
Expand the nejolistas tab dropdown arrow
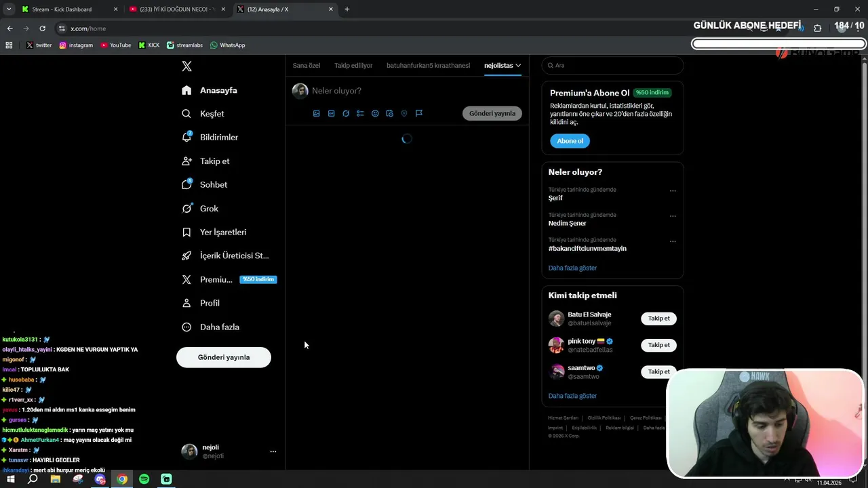pos(518,65)
